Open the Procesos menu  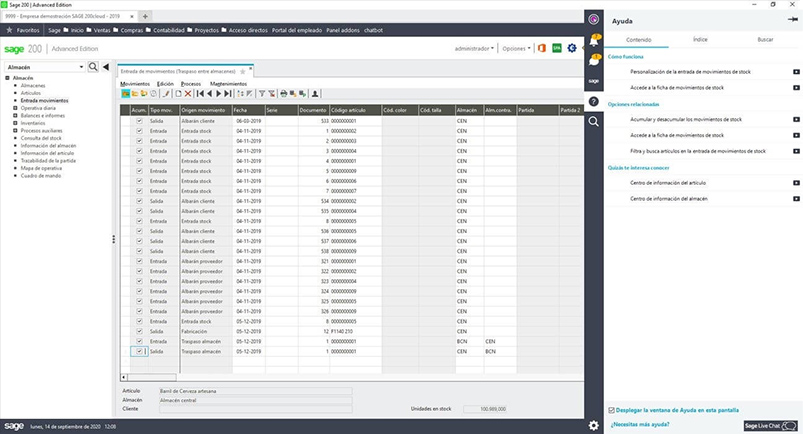pos(191,84)
